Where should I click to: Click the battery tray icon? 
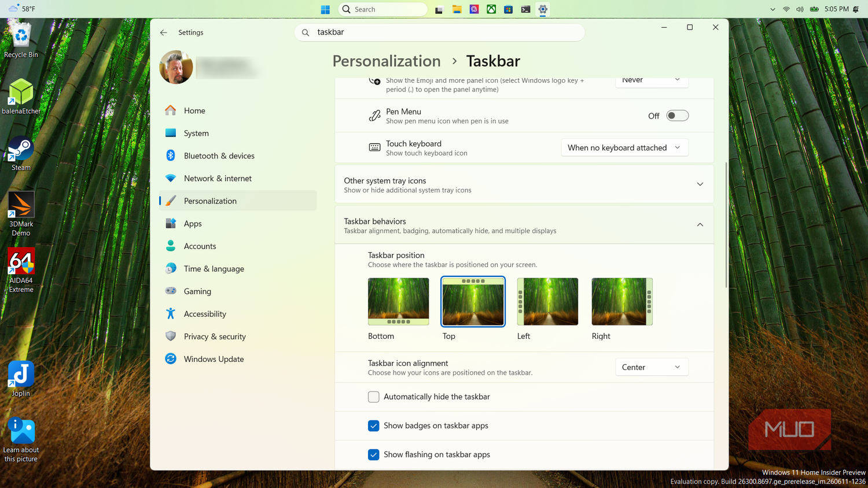[814, 9]
